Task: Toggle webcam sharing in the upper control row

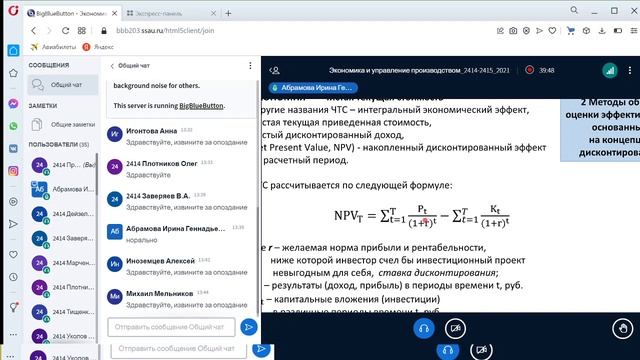Action: click(455, 329)
